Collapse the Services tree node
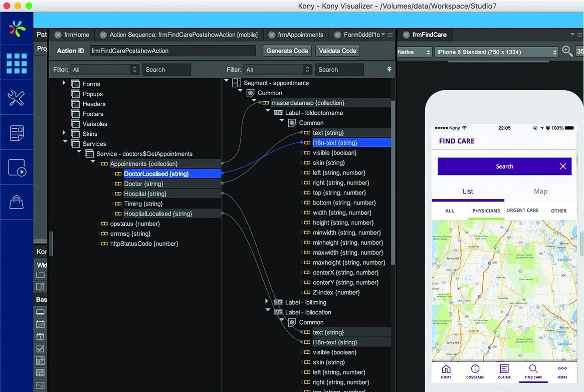Screen dimensions: 584x392 (x=65, y=141)
